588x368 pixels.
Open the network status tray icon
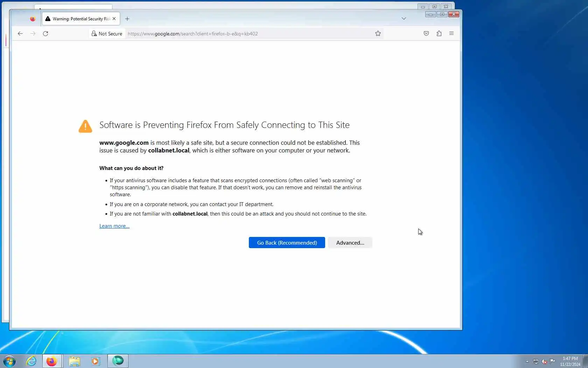click(536, 361)
